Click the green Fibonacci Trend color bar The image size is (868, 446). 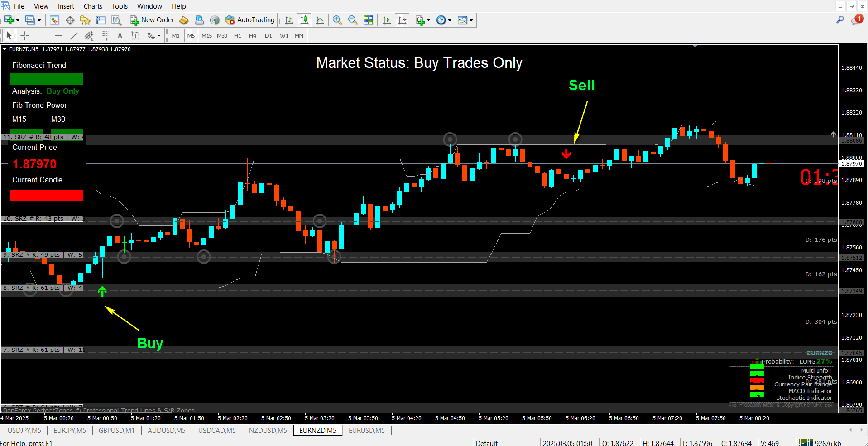tap(46, 79)
